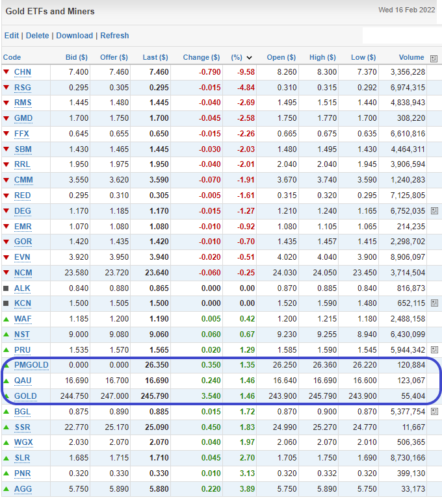Refresh the watchlist

tap(114, 36)
